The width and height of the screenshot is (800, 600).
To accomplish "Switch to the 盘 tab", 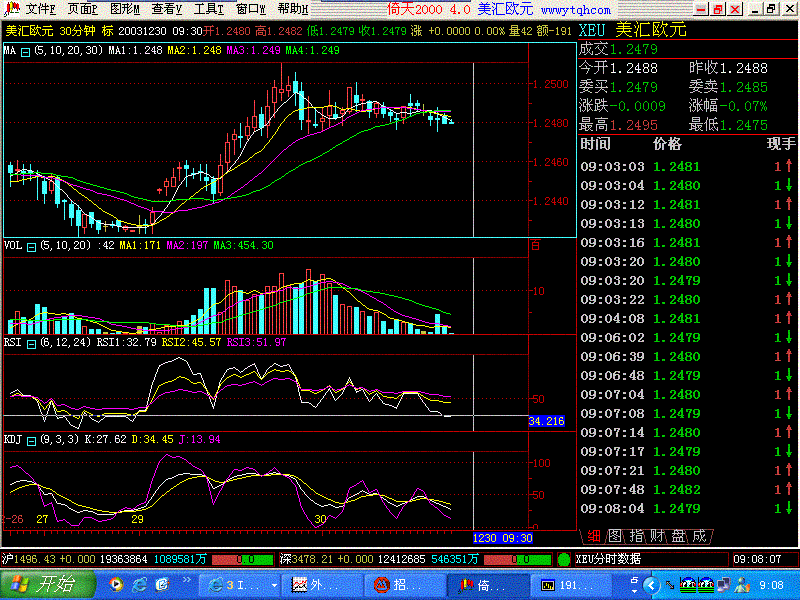I will [678, 536].
